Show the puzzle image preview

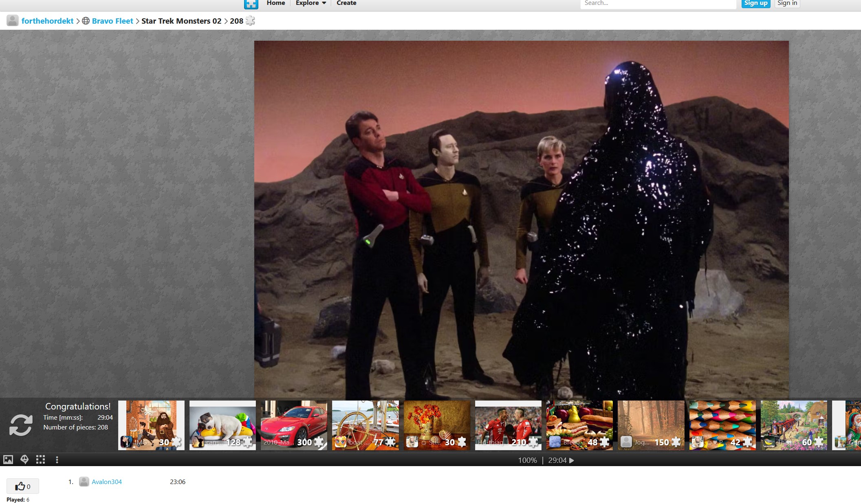8,460
